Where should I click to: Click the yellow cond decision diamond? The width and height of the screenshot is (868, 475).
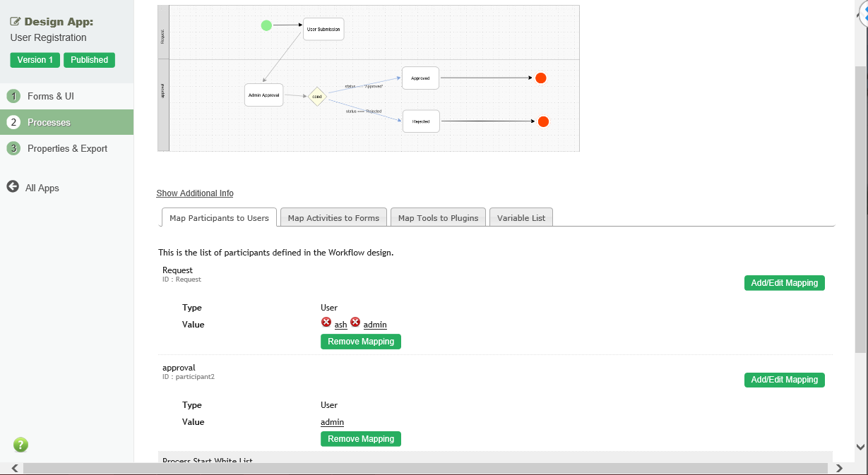pos(318,97)
